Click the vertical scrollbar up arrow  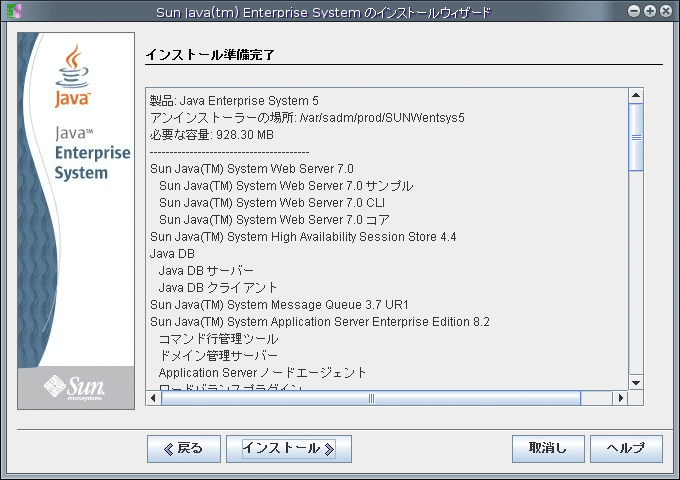pyautogui.click(x=636, y=95)
